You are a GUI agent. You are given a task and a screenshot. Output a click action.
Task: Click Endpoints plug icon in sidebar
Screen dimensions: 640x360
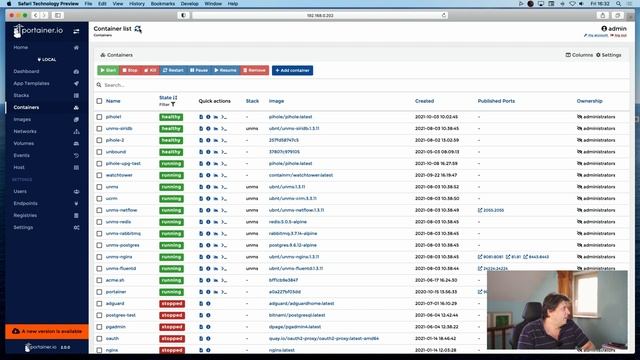click(x=76, y=204)
